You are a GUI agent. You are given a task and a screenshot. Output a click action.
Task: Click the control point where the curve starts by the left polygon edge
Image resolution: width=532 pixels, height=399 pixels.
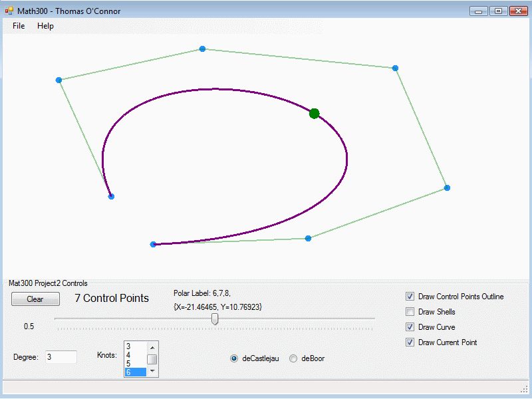pyautogui.click(x=111, y=196)
